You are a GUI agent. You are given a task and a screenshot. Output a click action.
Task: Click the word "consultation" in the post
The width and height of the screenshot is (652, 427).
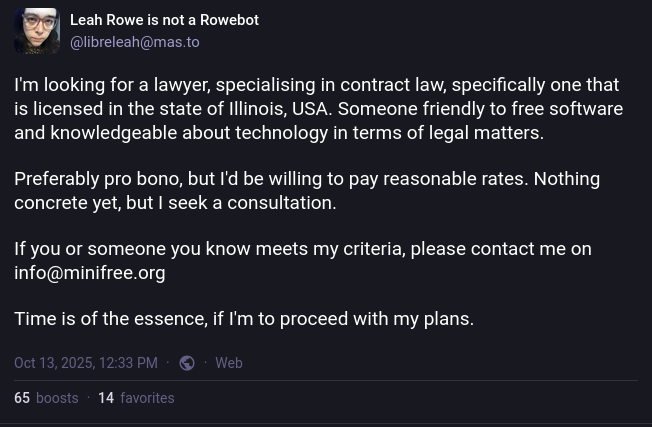[x=282, y=203]
